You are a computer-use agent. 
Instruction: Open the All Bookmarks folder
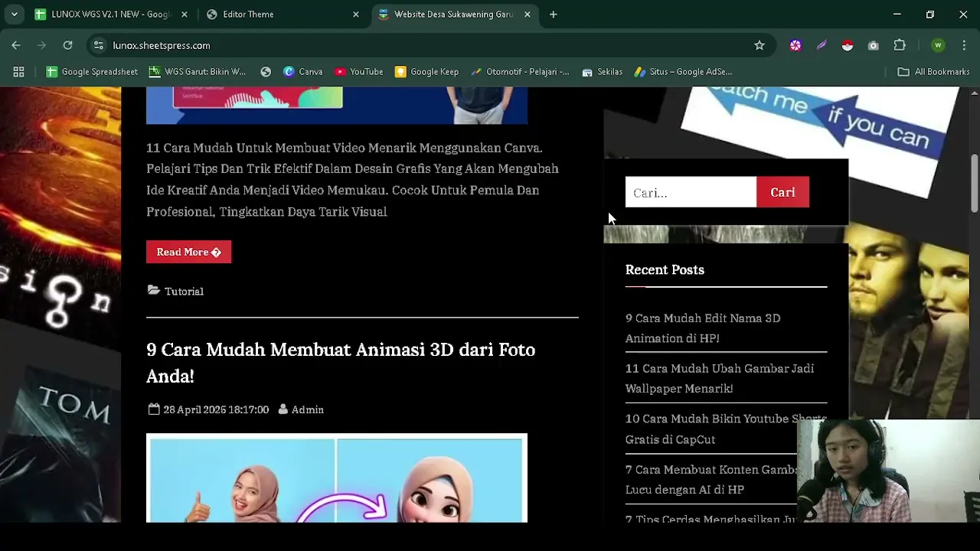coord(933,72)
